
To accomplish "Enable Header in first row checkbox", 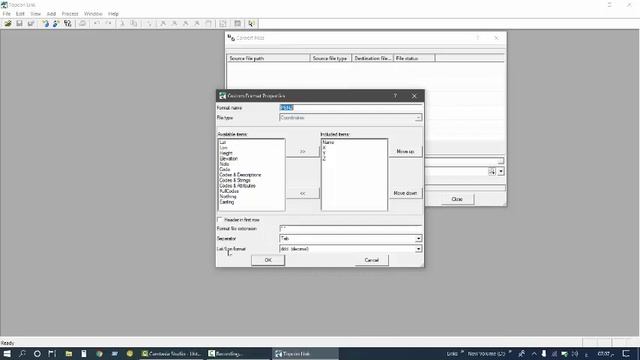I will pyautogui.click(x=220, y=220).
